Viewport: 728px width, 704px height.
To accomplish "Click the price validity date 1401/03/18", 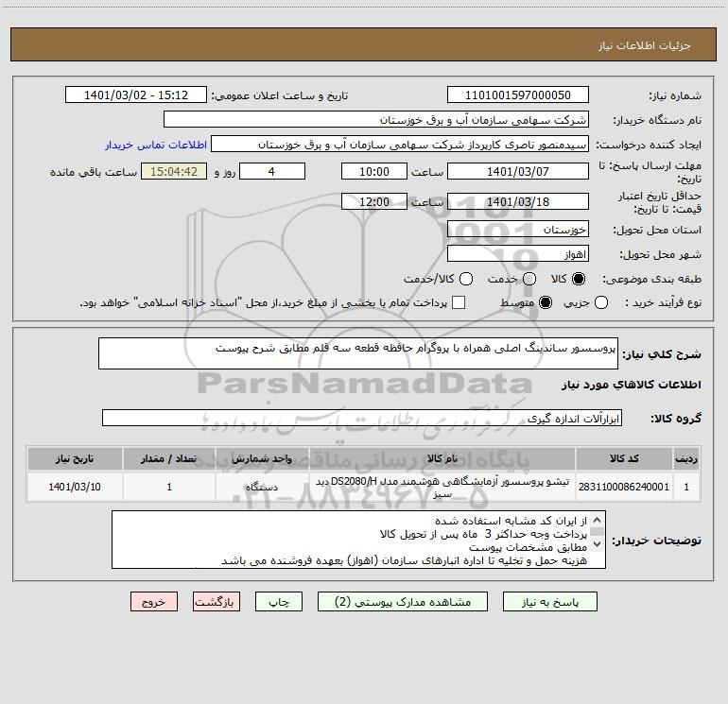I will point(518,201).
